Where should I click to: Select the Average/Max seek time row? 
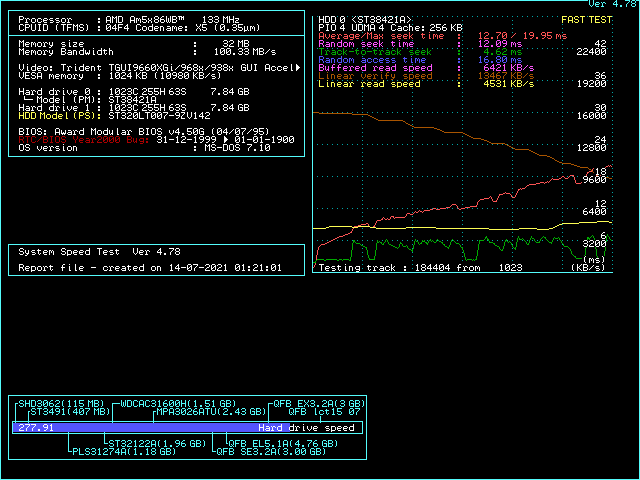440,35
